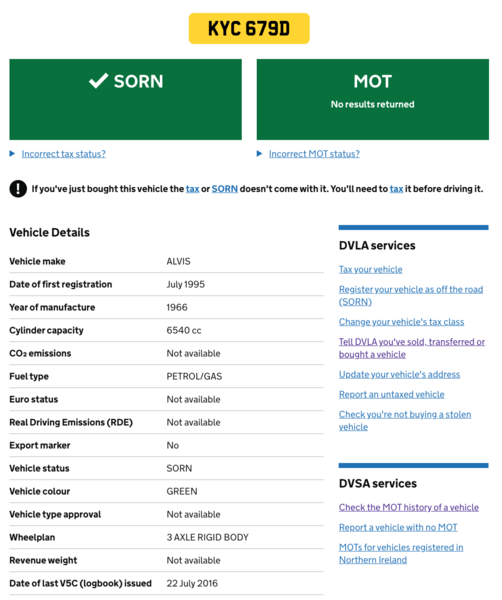Click Update your vehicle's address
This screenshot has width=502, height=600.
[399, 374]
